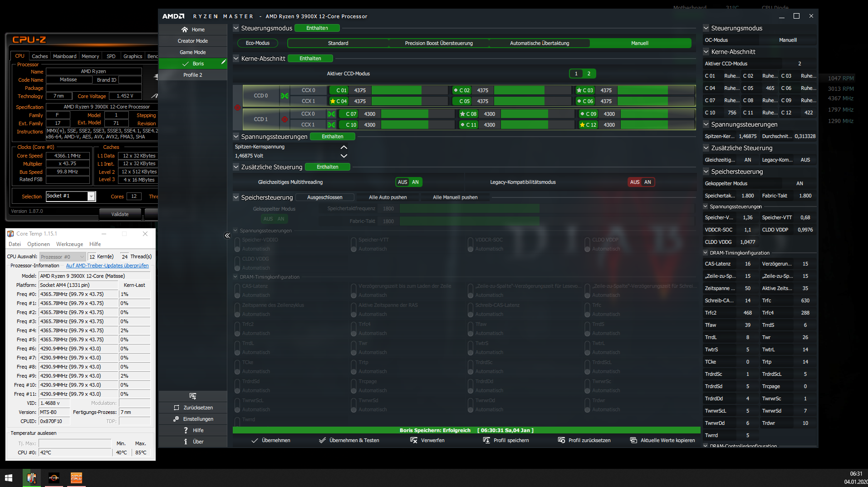Click the green link icon of CCD 1 CCX 1

[x=331, y=125]
